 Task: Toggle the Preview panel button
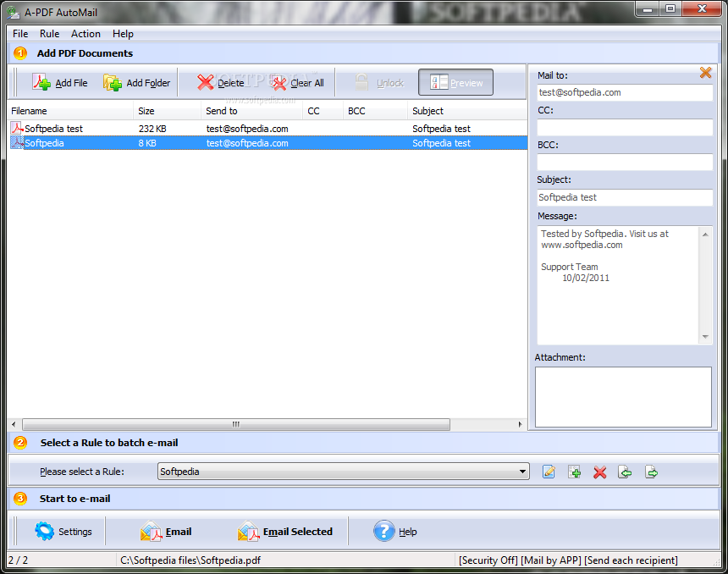click(456, 83)
